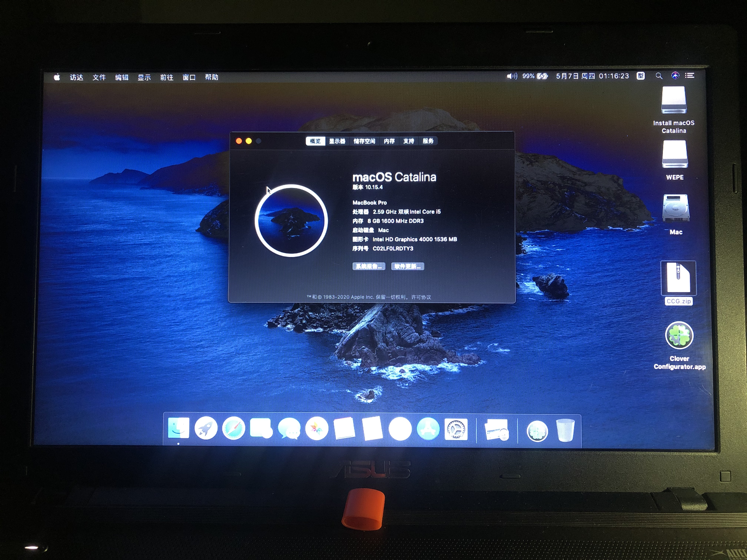Open the input source menu

coord(641,76)
